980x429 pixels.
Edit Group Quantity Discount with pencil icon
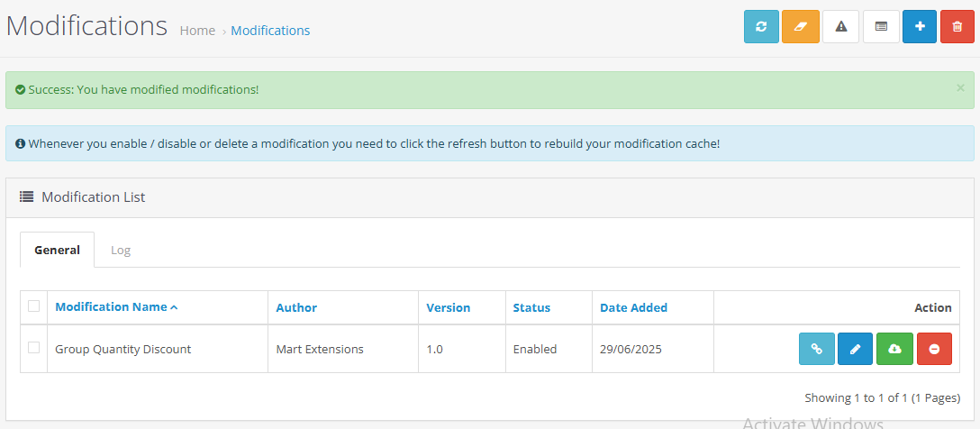point(855,349)
